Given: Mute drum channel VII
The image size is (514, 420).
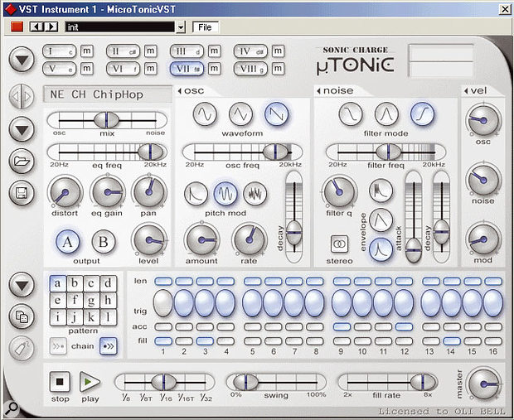Looking at the screenshot, I should (214, 69).
